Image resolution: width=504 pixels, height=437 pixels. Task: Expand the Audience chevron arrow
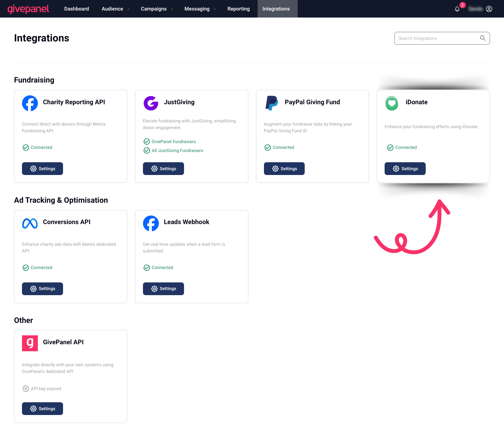[128, 9]
